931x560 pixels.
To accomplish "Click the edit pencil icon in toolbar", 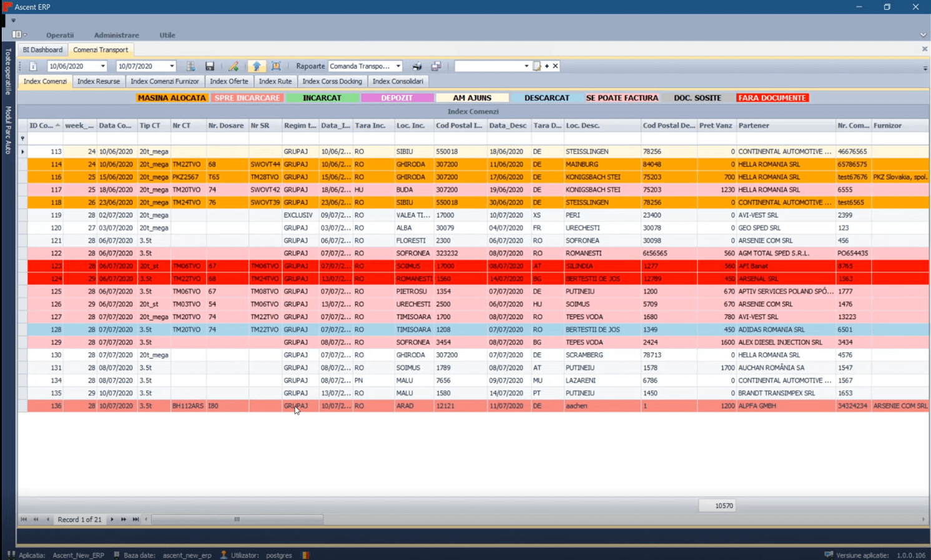I will [234, 66].
